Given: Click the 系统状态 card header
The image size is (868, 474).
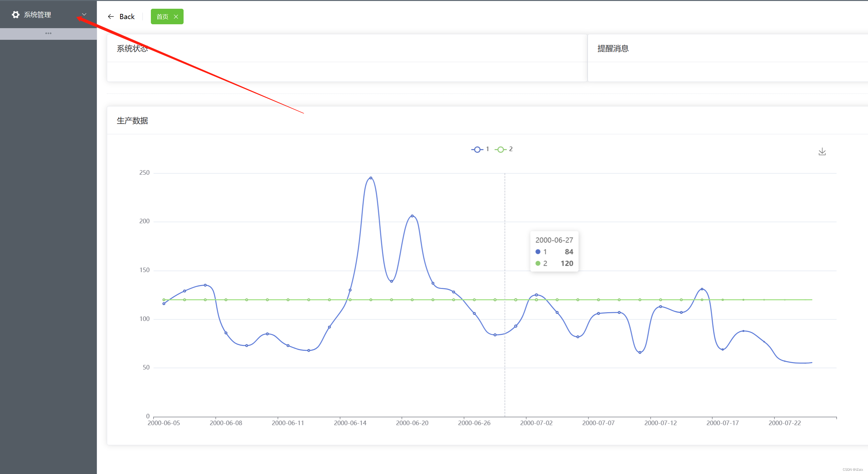Looking at the screenshot, I should coord(347,48).
